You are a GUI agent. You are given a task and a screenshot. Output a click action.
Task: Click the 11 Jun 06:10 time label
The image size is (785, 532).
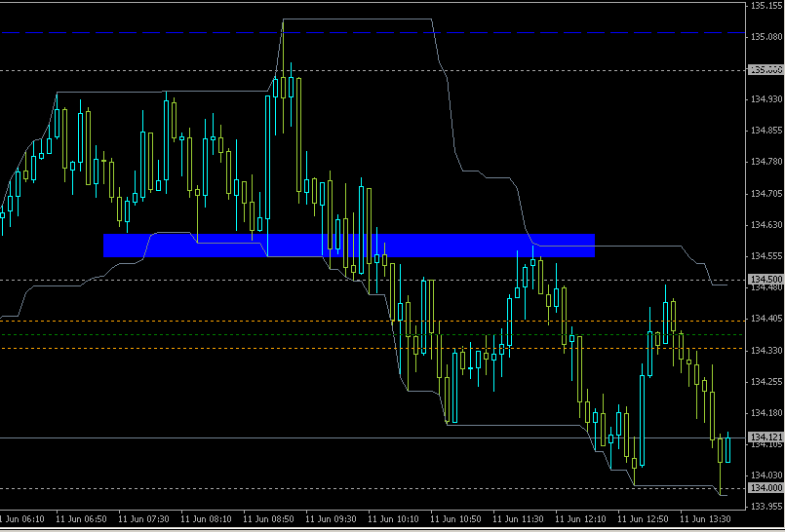click(x=22, y=518)
